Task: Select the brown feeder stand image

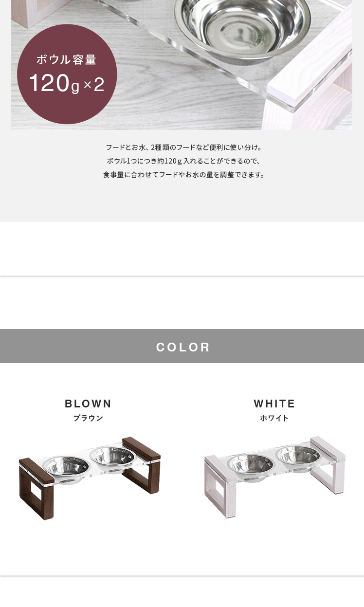Action: click(x=90, y=478)
